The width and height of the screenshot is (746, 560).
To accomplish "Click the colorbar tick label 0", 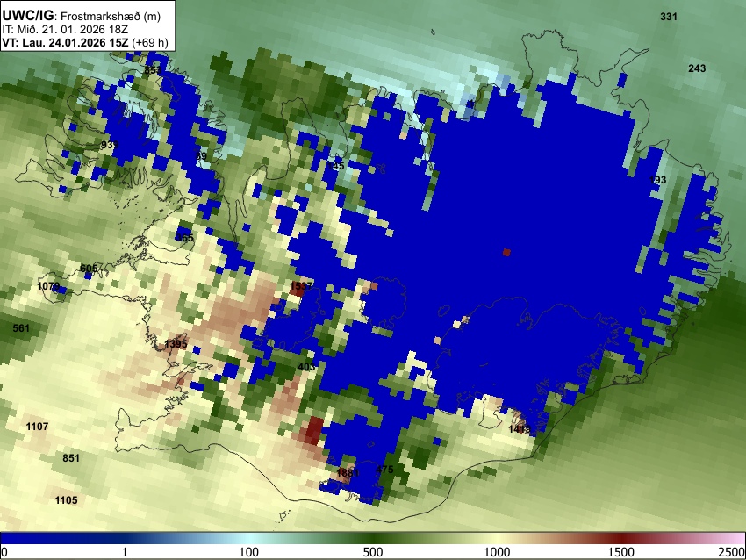I will point(4,552).
